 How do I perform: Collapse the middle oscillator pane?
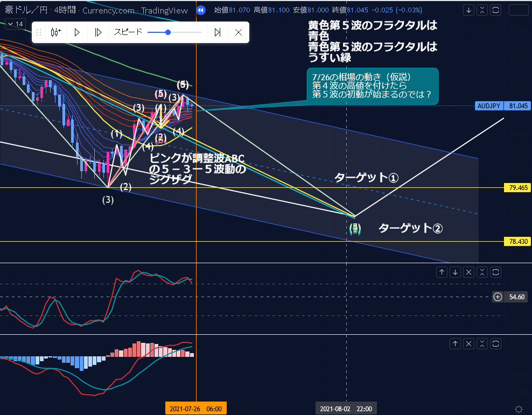[x=482, y=272]
